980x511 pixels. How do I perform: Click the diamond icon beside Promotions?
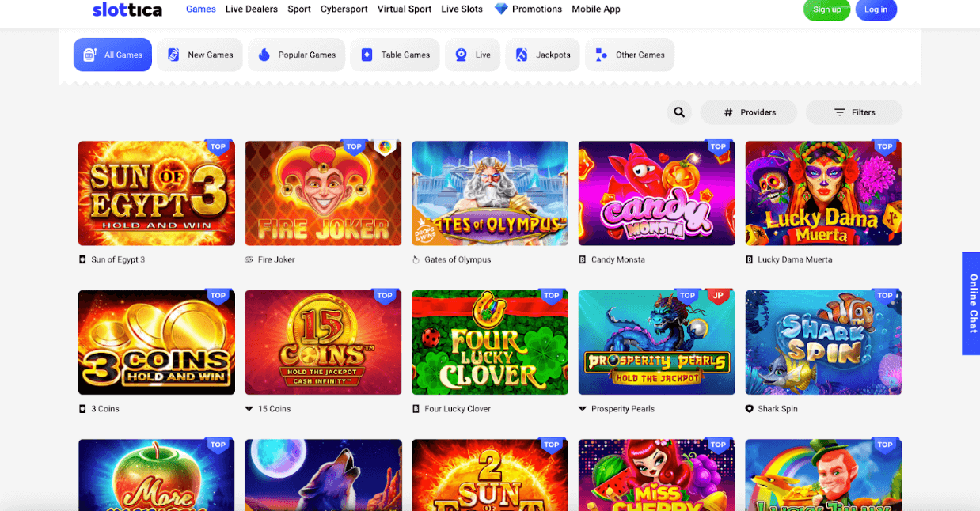(501, 9)
